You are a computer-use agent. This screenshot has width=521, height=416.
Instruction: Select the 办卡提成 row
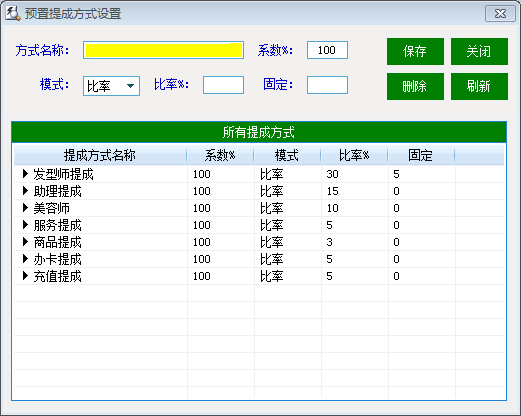click(259, 259)
